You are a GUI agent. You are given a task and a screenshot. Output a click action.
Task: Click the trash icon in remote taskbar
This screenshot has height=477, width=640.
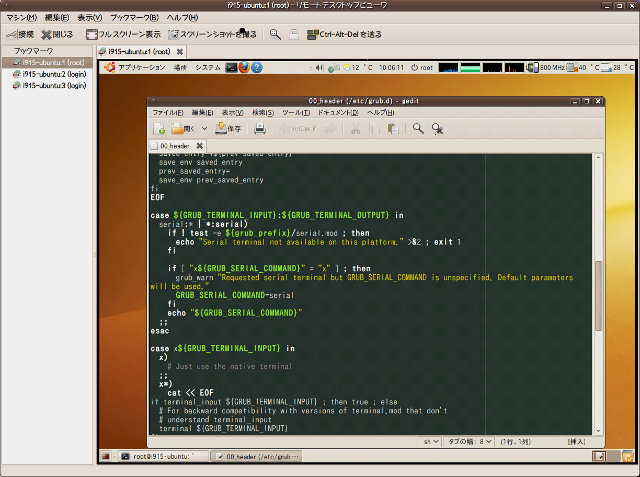click(627, 456)
